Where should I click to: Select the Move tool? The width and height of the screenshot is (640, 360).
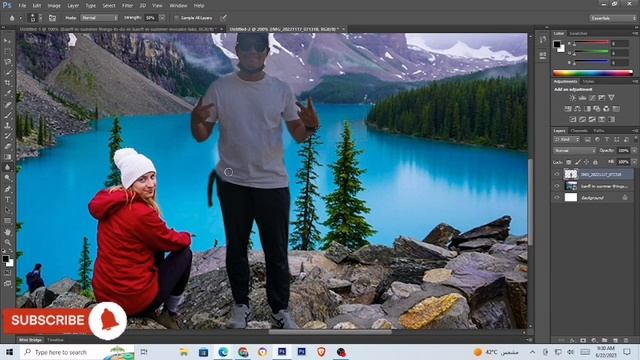pyautogui.click(x=7, y=41)
